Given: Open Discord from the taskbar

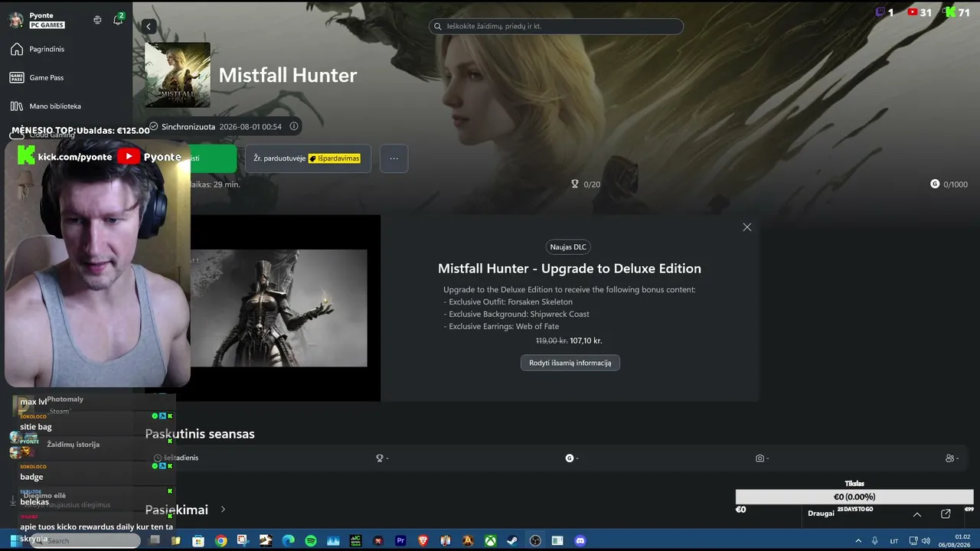Looking at the screenshot, I should coord(580,541).
